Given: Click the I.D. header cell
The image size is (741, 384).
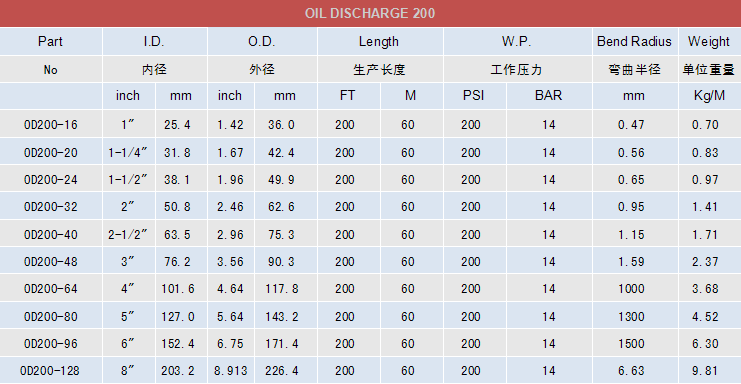Looking at the screenshot, I should point(155,42).
